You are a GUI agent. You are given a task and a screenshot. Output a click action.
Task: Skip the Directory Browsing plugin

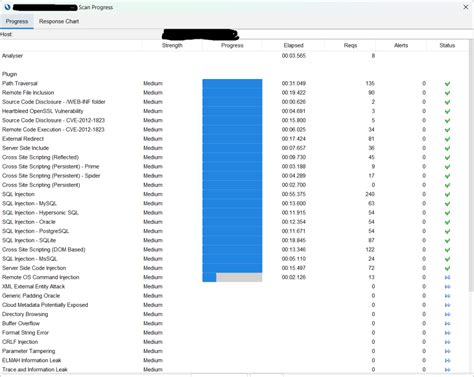tap(447, 314)
